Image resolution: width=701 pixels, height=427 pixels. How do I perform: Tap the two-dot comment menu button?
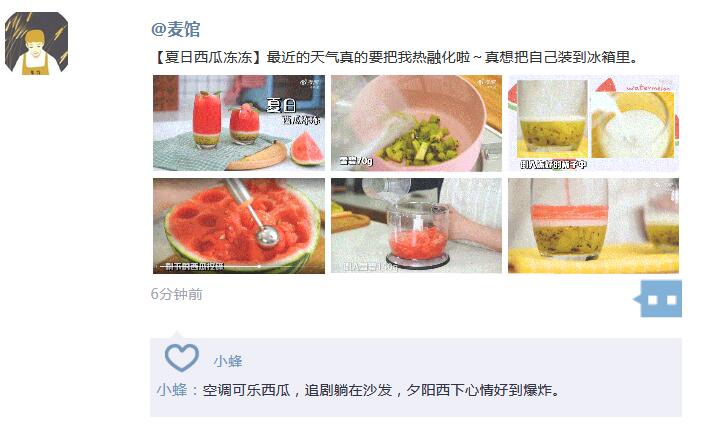click(x=658, y=299)
